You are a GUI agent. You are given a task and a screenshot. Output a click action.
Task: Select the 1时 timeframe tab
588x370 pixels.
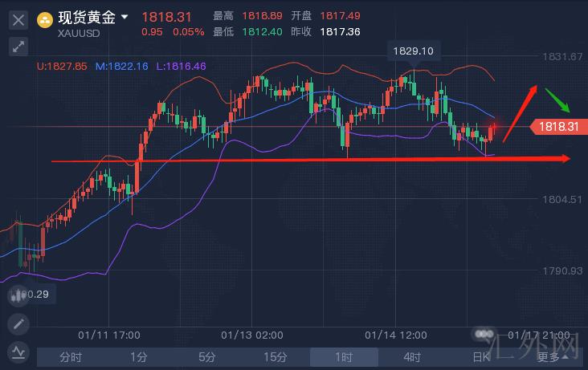pos(344,357)
